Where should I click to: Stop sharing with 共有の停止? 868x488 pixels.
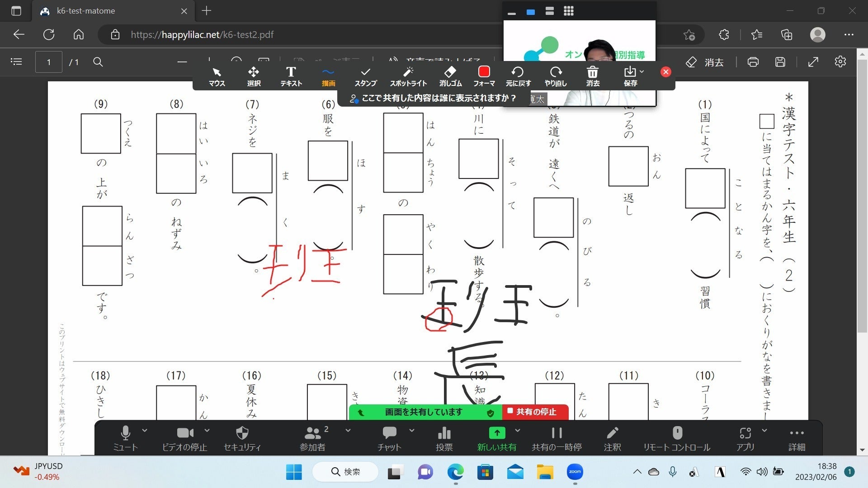coord(535,412)
